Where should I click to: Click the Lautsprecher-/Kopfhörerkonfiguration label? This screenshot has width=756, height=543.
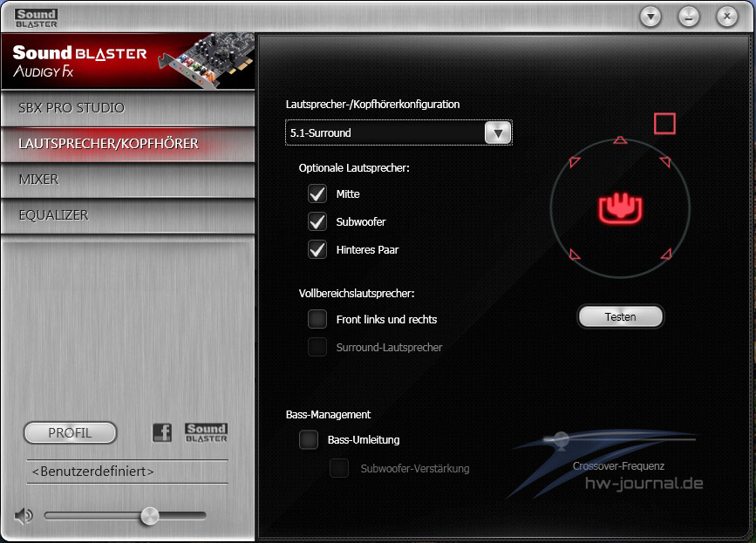pyautogui.click(x=372, y=104)
